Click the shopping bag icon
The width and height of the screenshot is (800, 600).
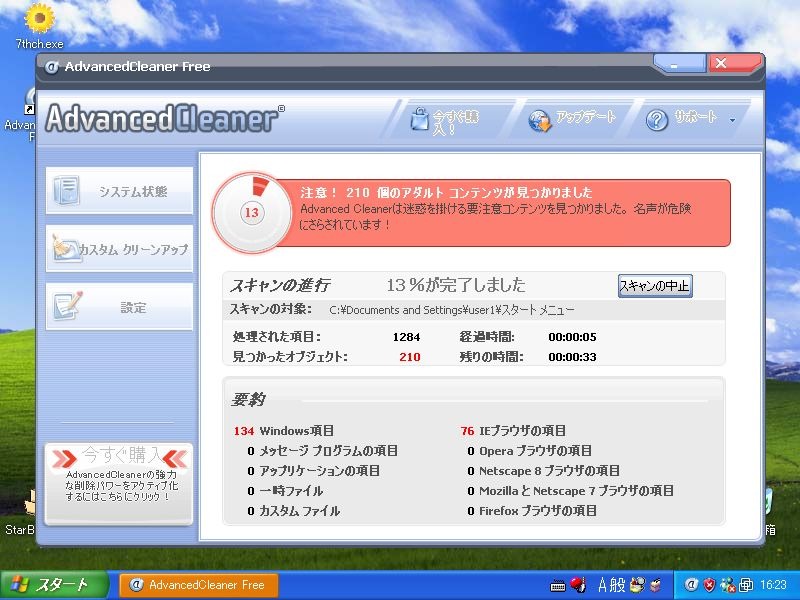point(419,119)
